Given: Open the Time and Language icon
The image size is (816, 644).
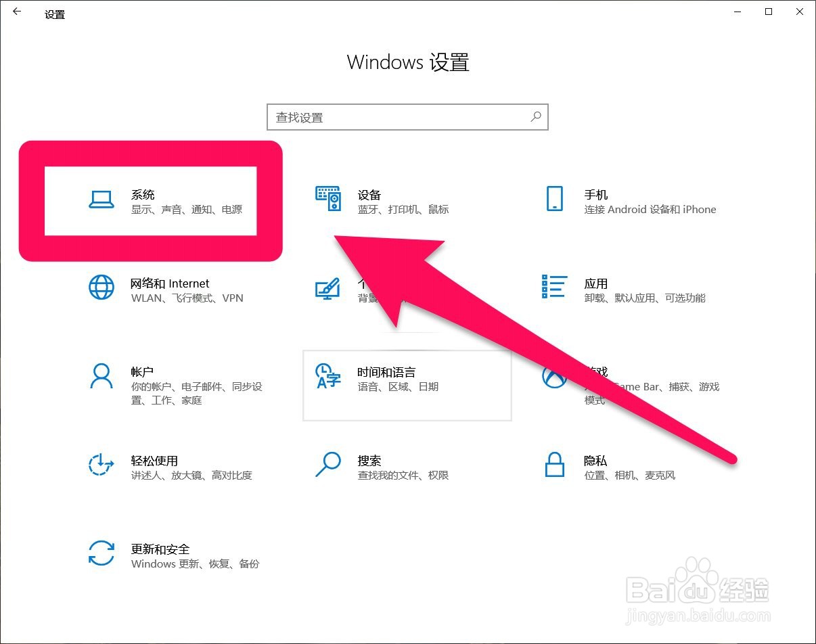Looking at the screenshot, I should tap(329, 375).
